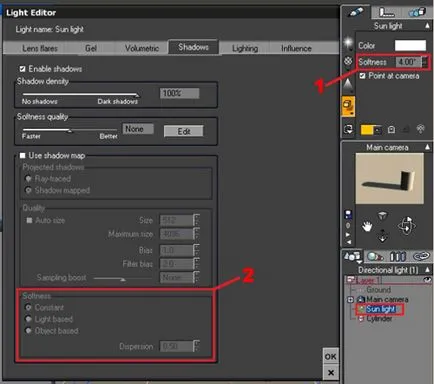The width and height of the screenshot is (434, 384).
Task: Select the Shadows tab
Action: 193,47
